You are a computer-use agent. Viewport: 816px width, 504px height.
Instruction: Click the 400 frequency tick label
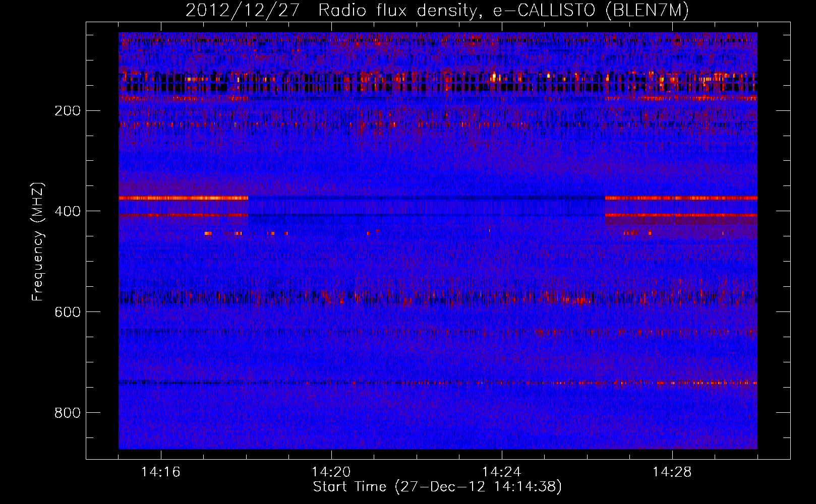(68, 212)
